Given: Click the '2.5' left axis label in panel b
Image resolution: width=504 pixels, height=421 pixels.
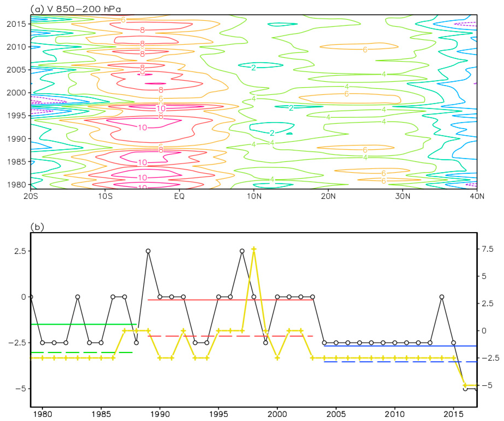Looking at the screenshot, I should pos(20,251).
